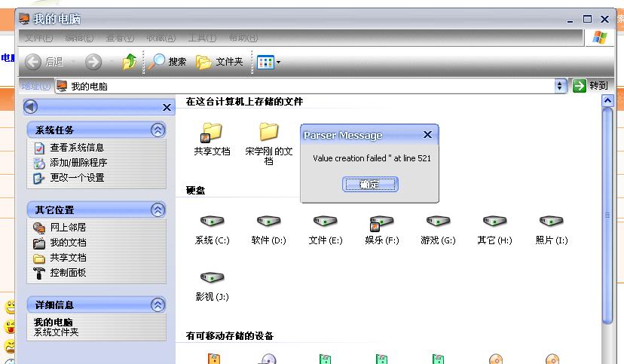Toggle the Folders (文件夹) pane button
Screen dimensions: 624x364
tap(219, 62)
